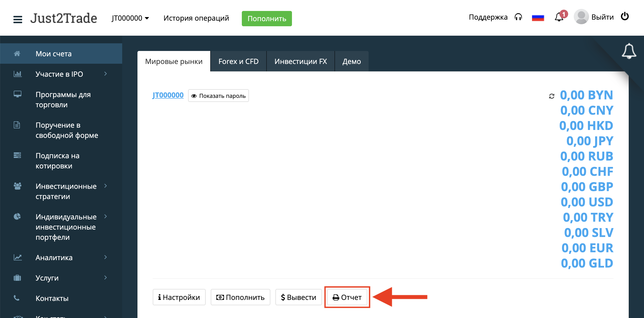Viewport: 644px width, 318px height.
Task: Show password with eye button
Action: click(x=218, y=96)
